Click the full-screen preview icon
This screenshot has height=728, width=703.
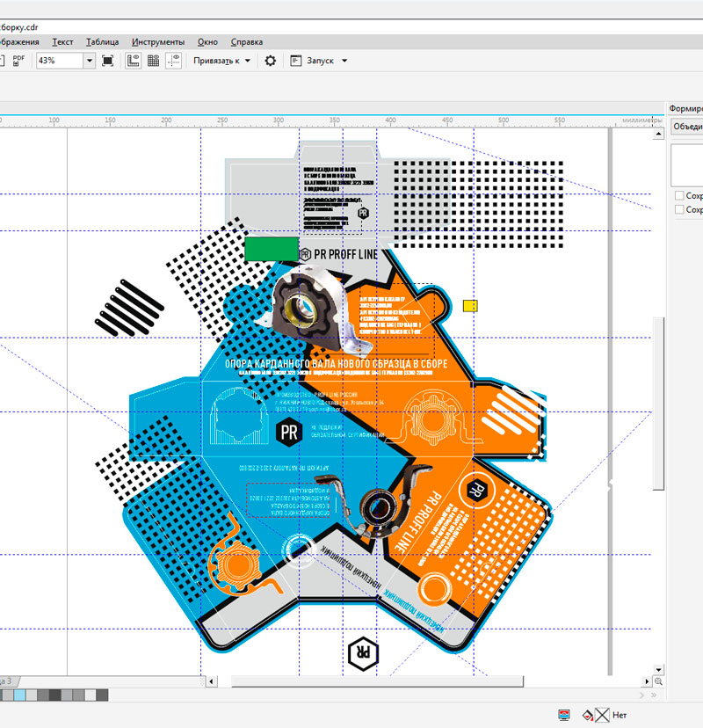(108, 61)
